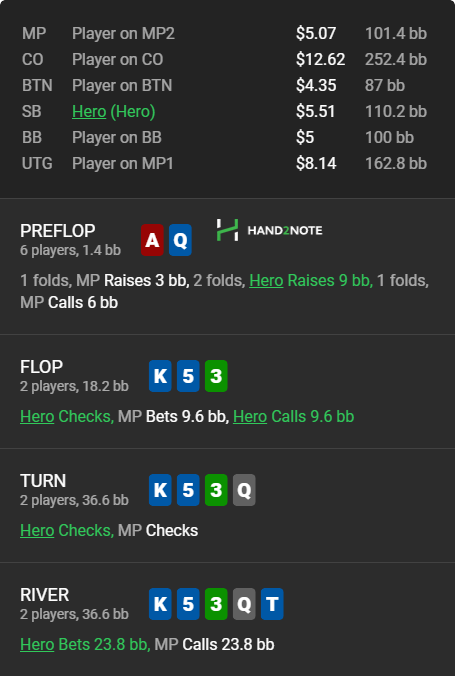Select the green 3 card on flop
The width and height of the screenshot is (455, 676).
(x=216, y=376)
